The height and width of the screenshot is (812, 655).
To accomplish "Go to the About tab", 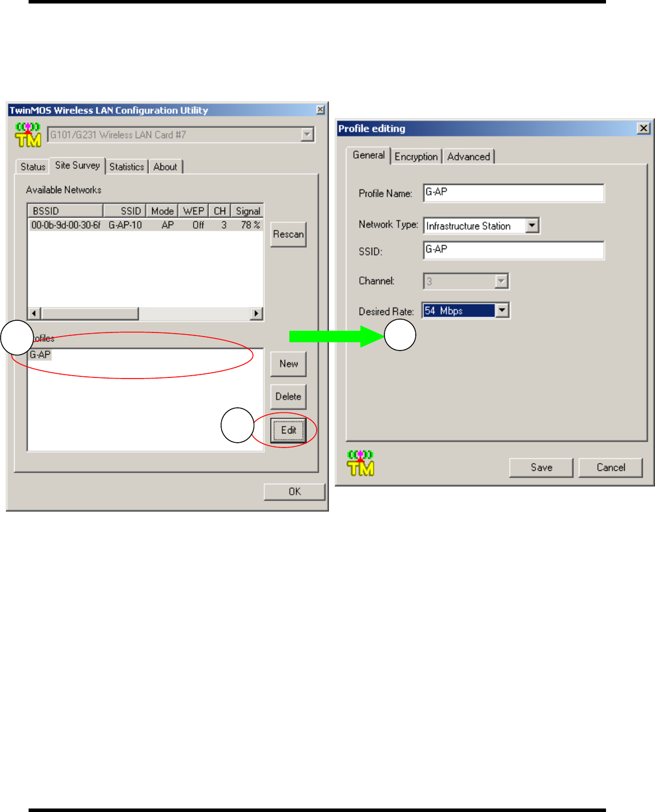I will click(166, 167).
